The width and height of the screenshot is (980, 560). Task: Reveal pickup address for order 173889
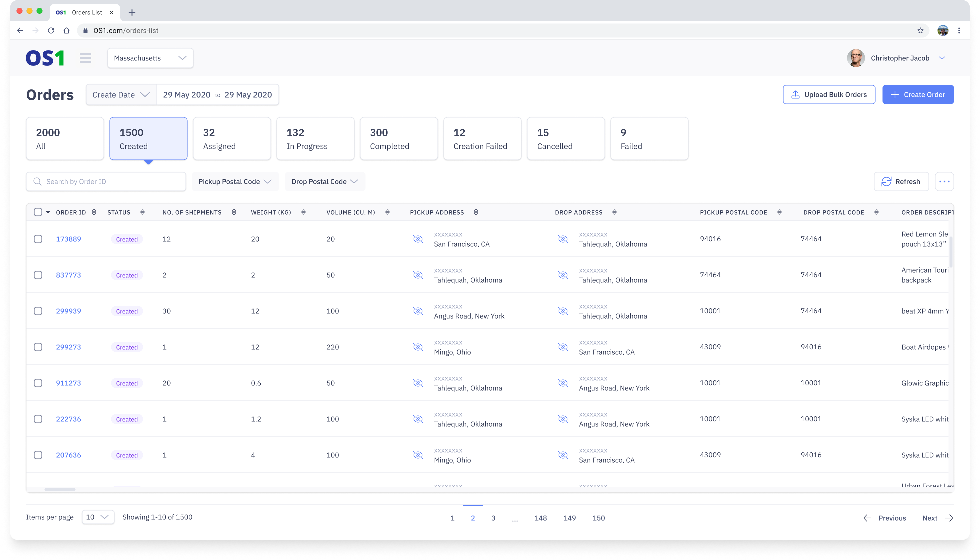tap(418, 239)
